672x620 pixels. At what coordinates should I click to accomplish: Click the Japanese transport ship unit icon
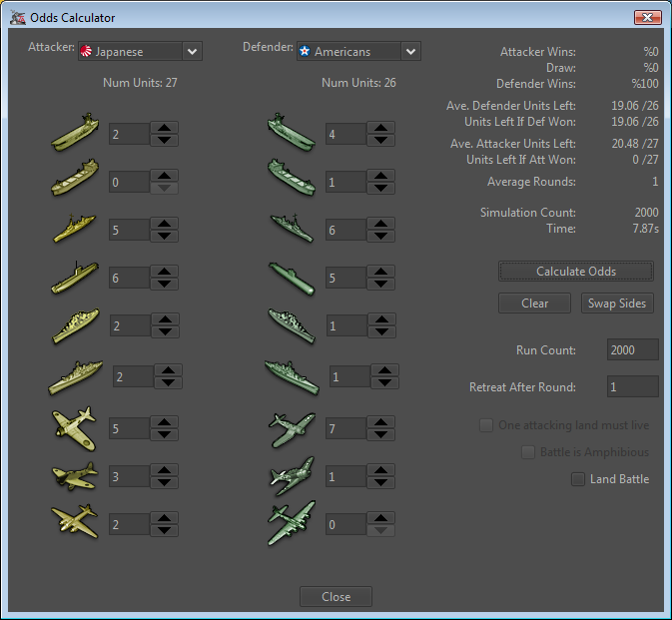click(x=75, y=178)
